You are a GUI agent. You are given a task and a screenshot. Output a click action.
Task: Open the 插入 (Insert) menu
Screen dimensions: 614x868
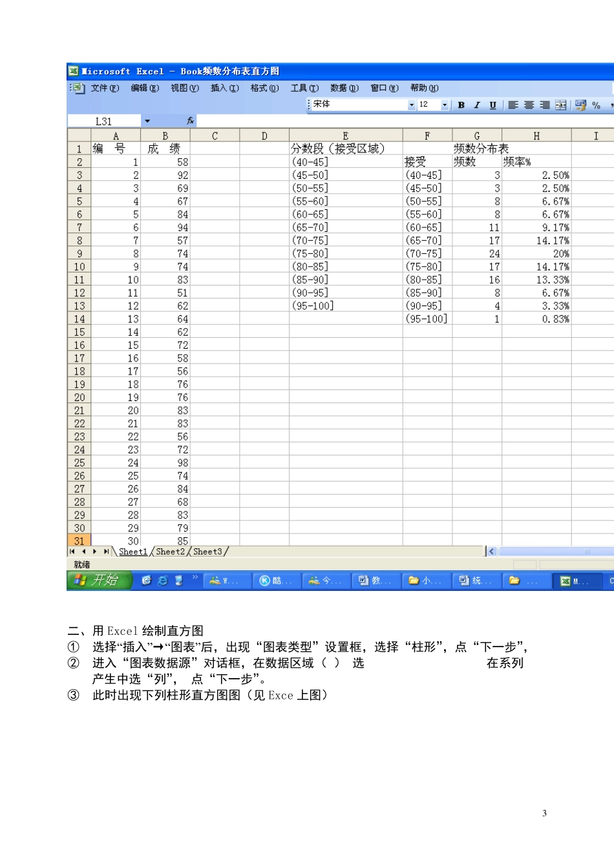(x=225, y=88)
